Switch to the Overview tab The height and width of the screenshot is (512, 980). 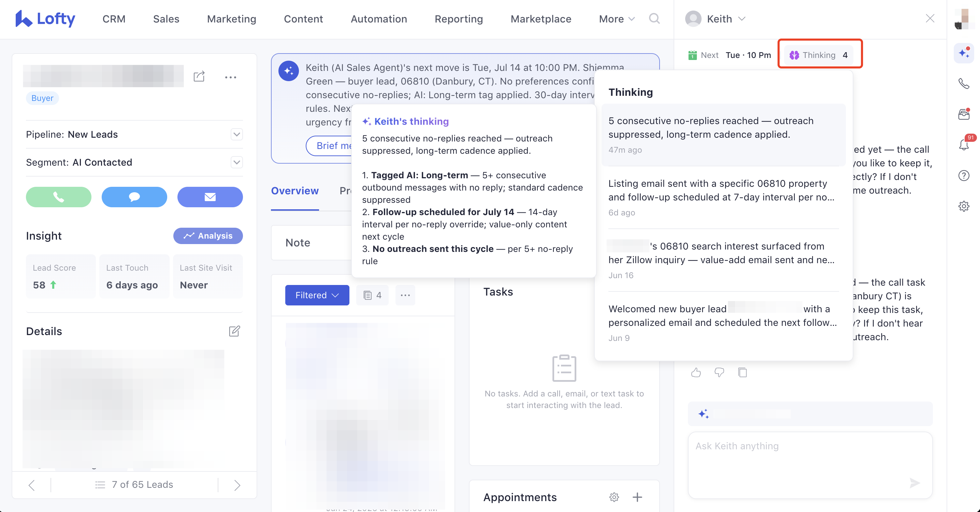294,191
